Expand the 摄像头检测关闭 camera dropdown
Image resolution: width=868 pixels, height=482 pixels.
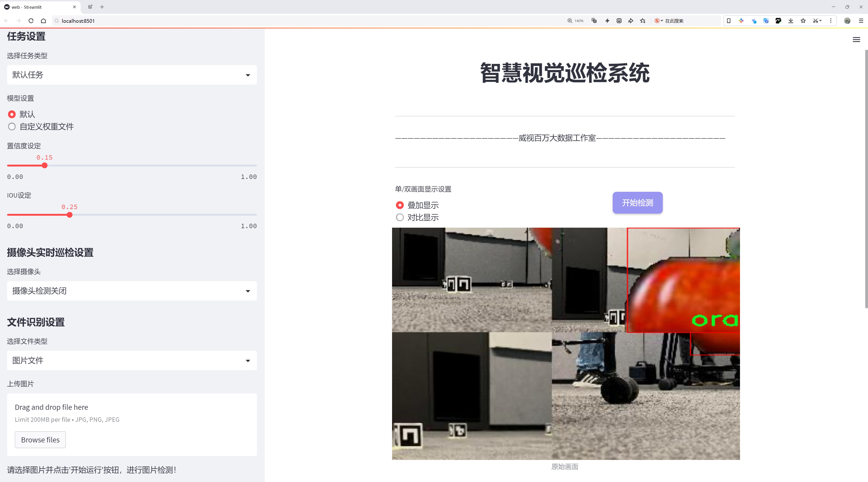click(x=132, y=291)
